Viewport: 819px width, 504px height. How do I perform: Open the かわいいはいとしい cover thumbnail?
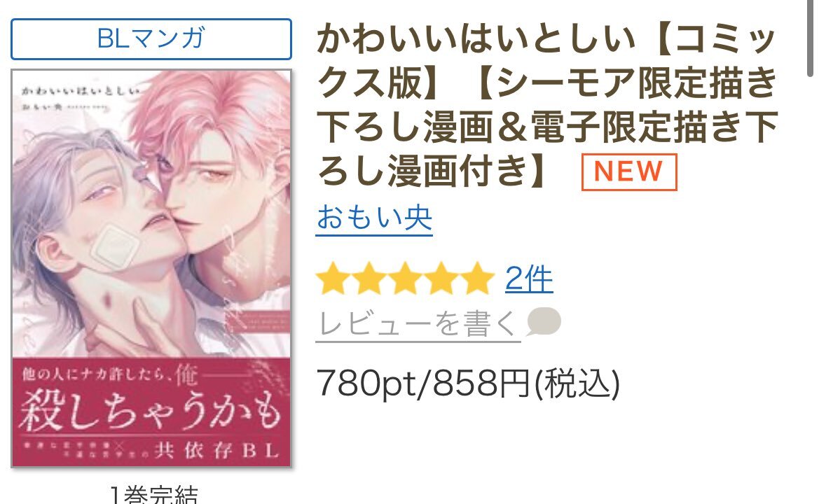(x=151, y=268)
